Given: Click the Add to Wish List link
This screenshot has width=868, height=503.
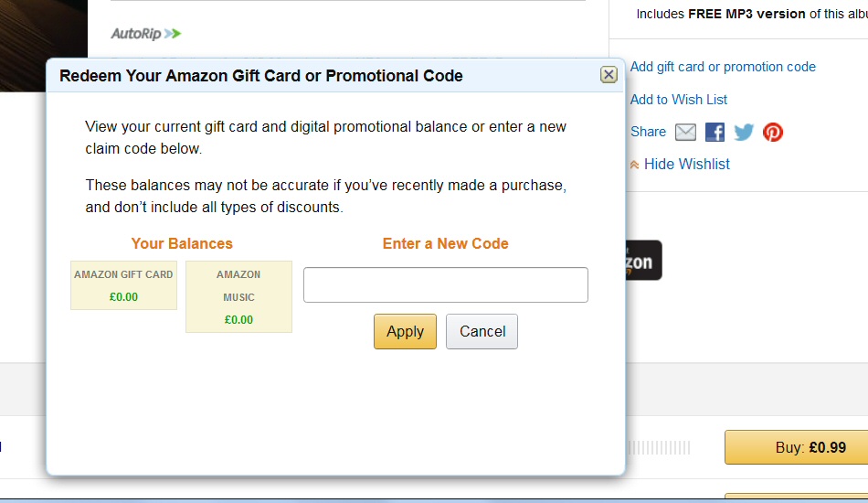Looking at the screenshot, I should 679,100.
